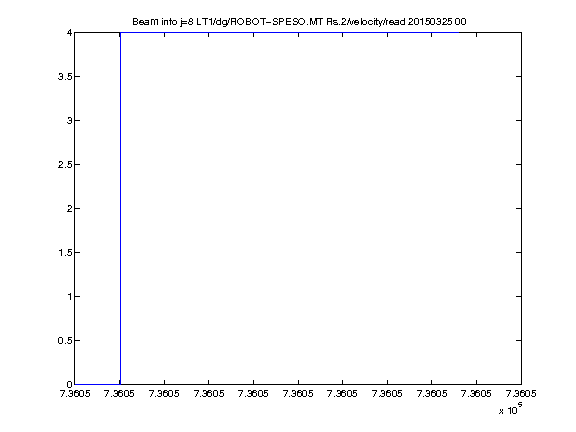Click the right-side tick mark at 2
Viewport: 576px width, 432px height.
tap(518, 208)
